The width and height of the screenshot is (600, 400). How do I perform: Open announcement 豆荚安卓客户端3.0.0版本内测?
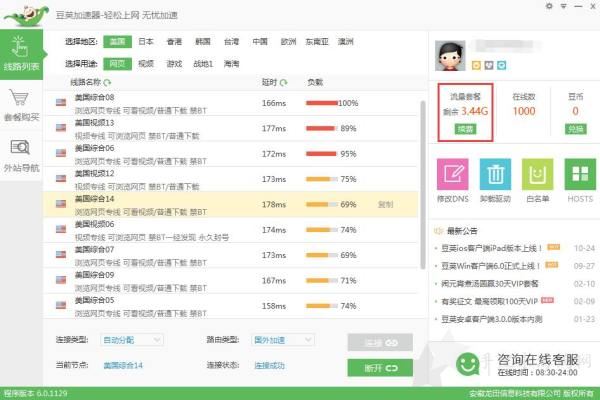pos(491,319)
